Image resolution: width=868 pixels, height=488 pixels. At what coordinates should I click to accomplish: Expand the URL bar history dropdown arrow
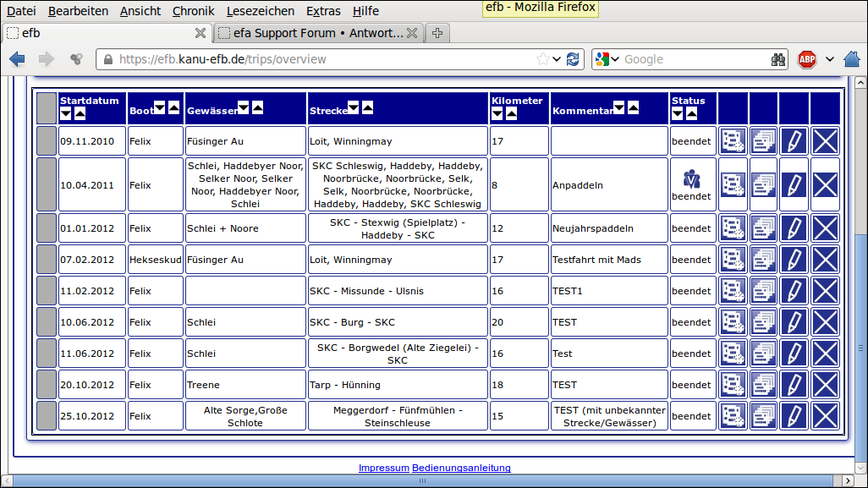(557, 59)
